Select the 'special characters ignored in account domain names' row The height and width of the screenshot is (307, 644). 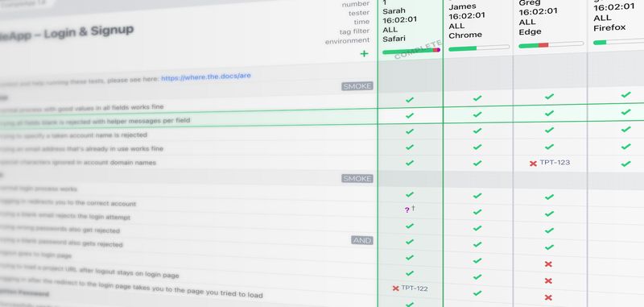click(x=188, y=163)
